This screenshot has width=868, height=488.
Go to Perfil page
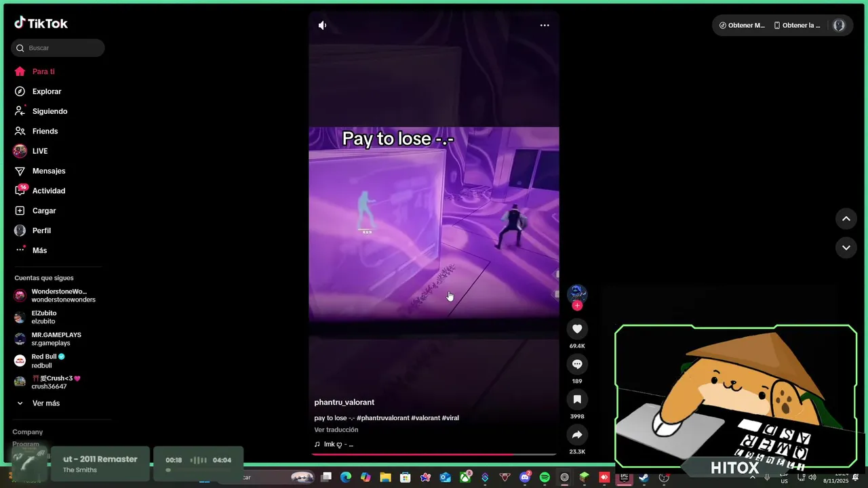tap(41, 230)
